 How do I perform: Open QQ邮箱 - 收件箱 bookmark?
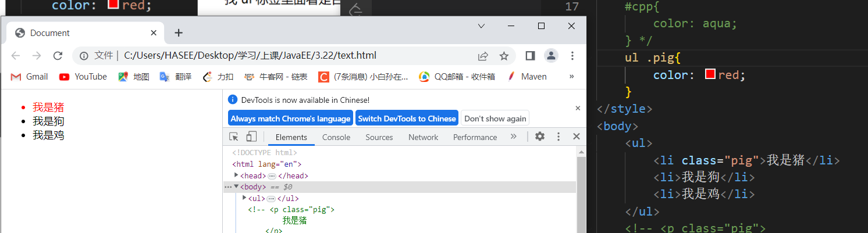point(457,76)
